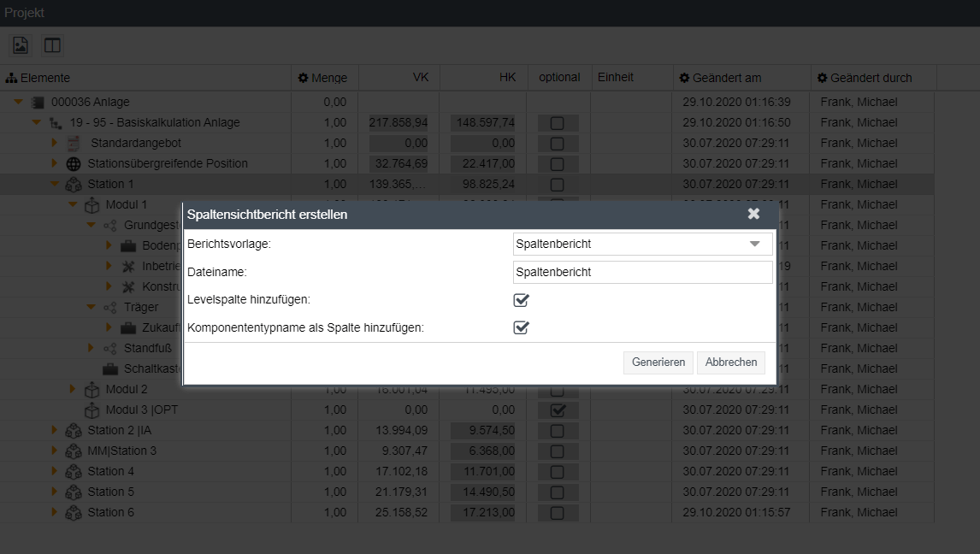Expand the Station 5 node
This screenshot has width=980, height=554.
click(x=55, y=492)
